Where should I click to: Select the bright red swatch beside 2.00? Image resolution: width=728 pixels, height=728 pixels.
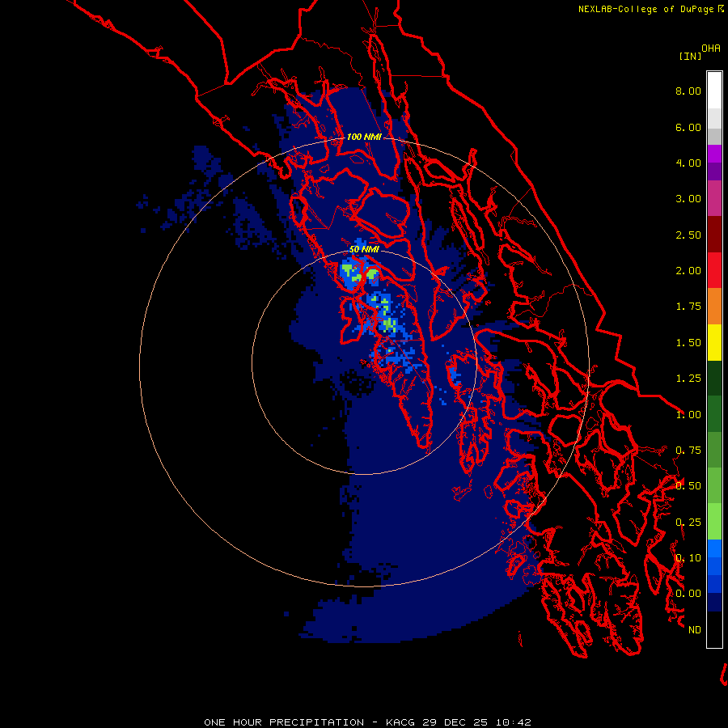[714, 270]
